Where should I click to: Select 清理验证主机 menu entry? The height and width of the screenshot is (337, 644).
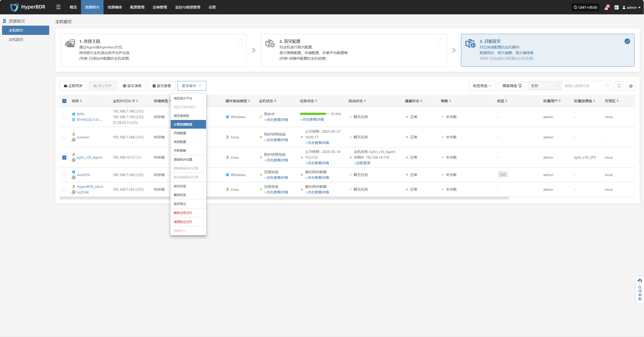click(188, 222)
